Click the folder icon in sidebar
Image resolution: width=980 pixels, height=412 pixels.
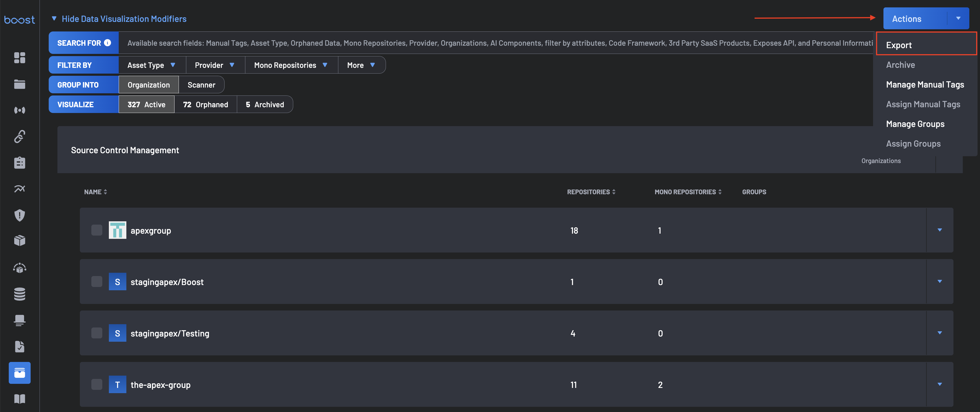[19, 84]
